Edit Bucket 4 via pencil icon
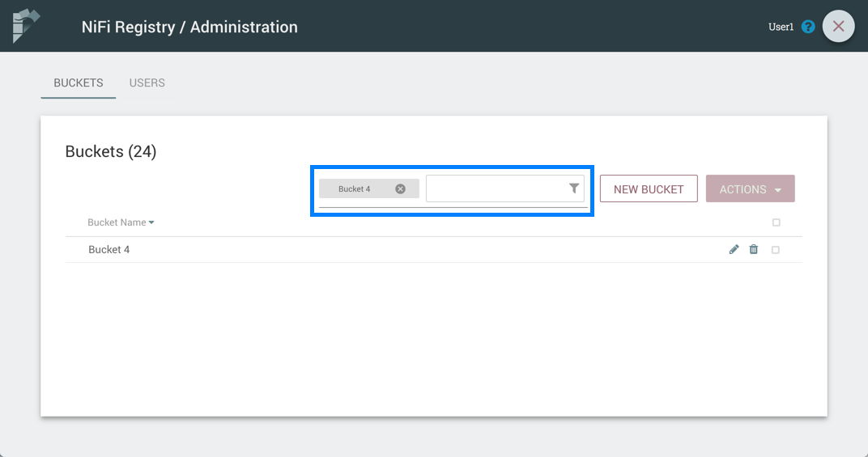Viewport: 868px width, 457px height. 734,250
